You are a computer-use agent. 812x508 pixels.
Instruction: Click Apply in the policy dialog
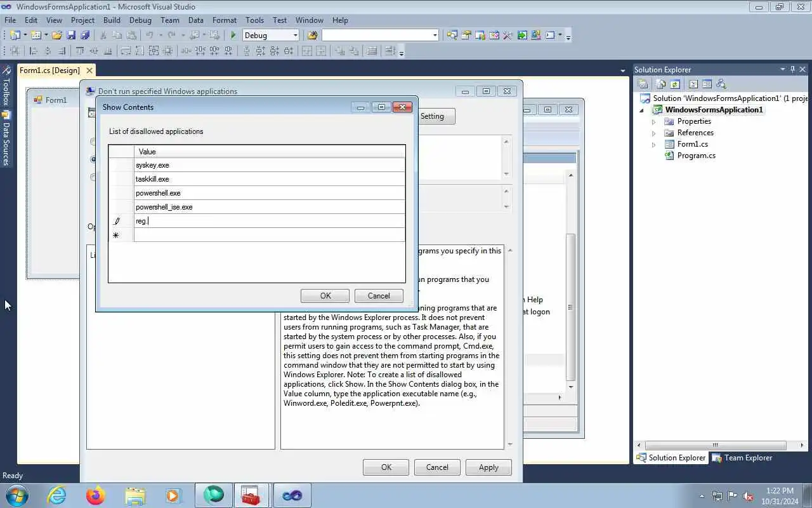click(x=488, y=467)
